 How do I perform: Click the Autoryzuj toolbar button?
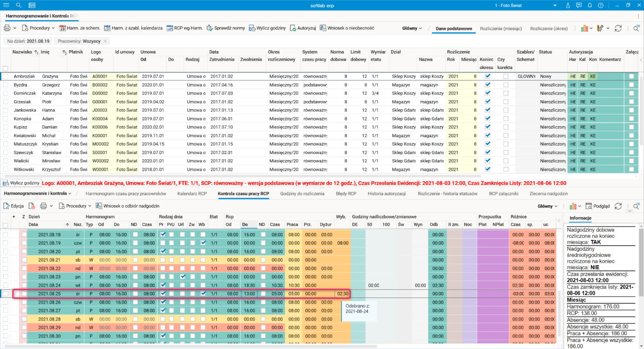point(303,28)
